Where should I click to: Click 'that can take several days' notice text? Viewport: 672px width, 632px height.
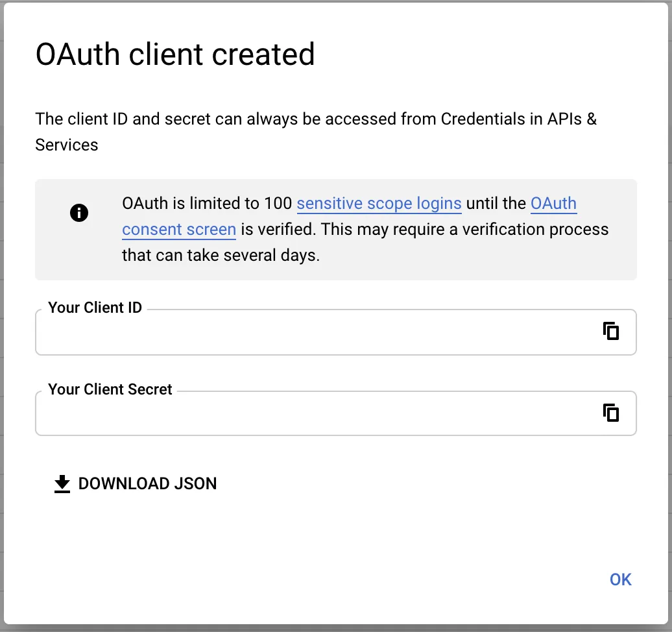click(221, 255)
